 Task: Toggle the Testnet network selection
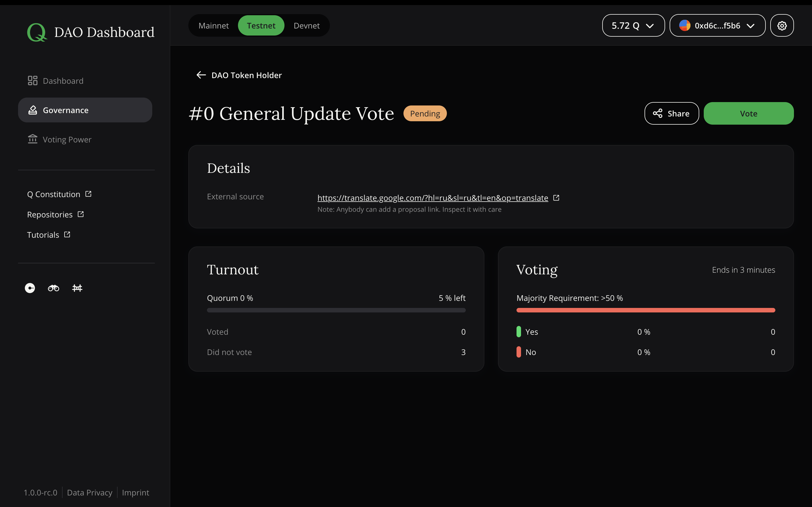(x=261, y=25)
